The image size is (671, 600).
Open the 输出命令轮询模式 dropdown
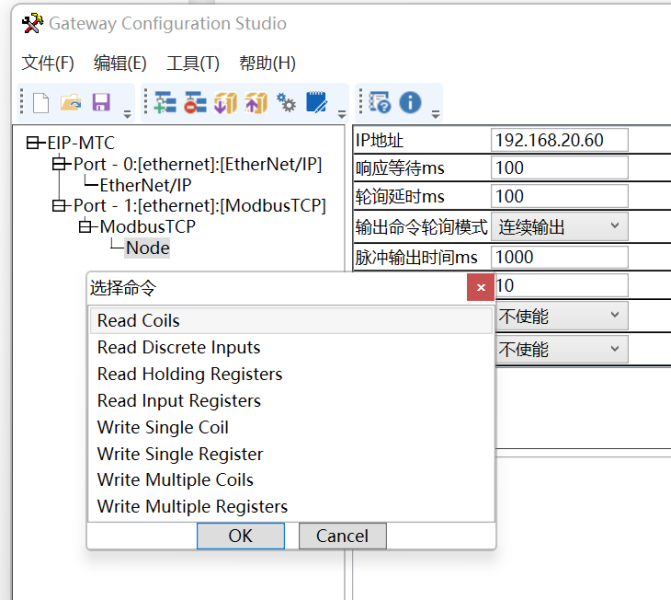pyautogui.click(x=560, y=226)
